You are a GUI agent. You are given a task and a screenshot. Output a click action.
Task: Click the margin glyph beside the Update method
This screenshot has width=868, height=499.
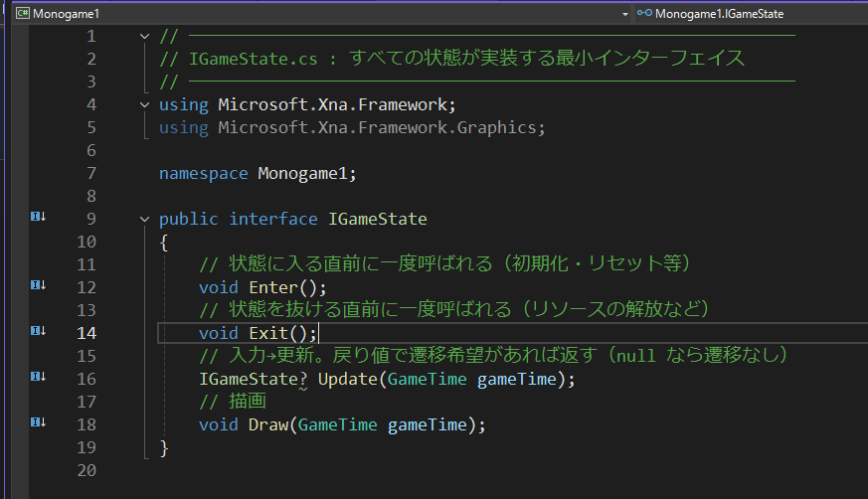38,377
